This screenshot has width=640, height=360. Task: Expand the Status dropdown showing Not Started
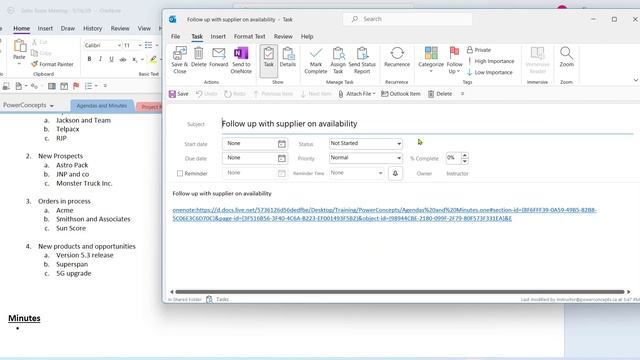(x=399, y=144)
